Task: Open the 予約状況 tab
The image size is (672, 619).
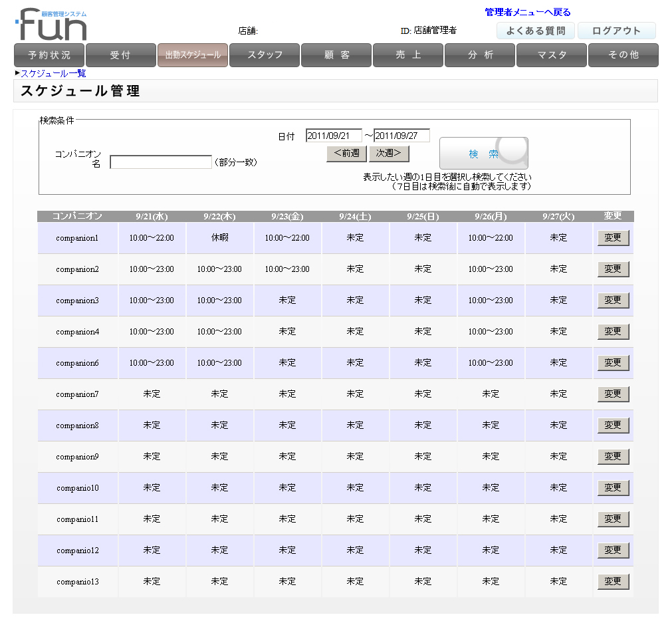Action: [49, 55]
